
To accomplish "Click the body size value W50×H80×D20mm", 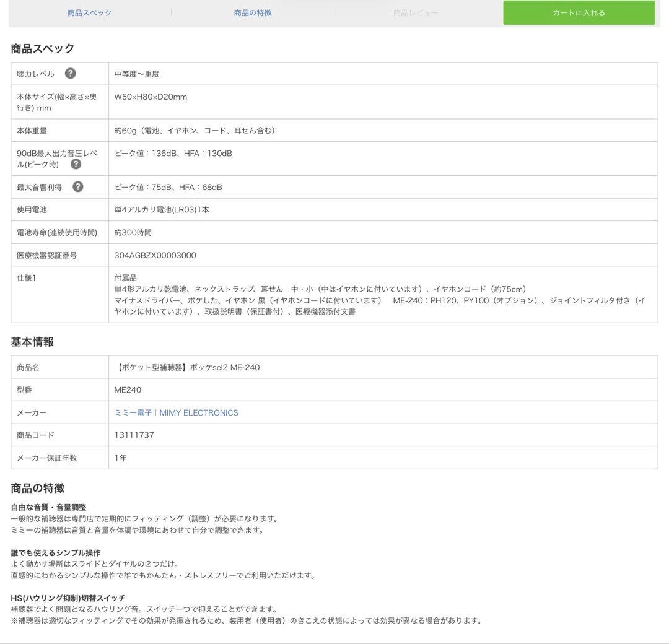I will click(151, 97).
